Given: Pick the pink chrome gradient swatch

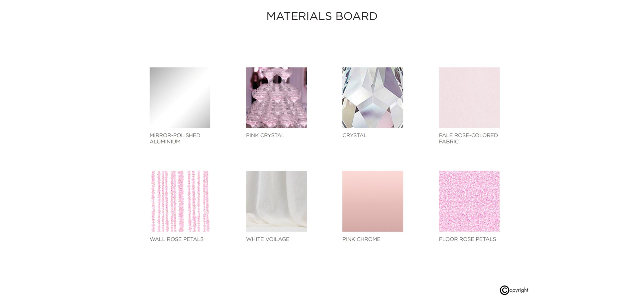Looking at the screenshot, I should pyautogui.click(x=373, y=201).
